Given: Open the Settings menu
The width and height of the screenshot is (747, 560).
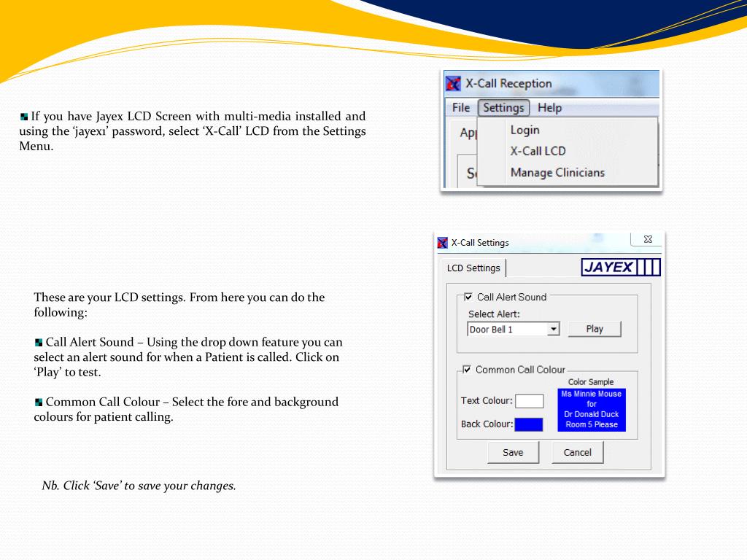Looking at the screenshot, I should tap(503, 108).
